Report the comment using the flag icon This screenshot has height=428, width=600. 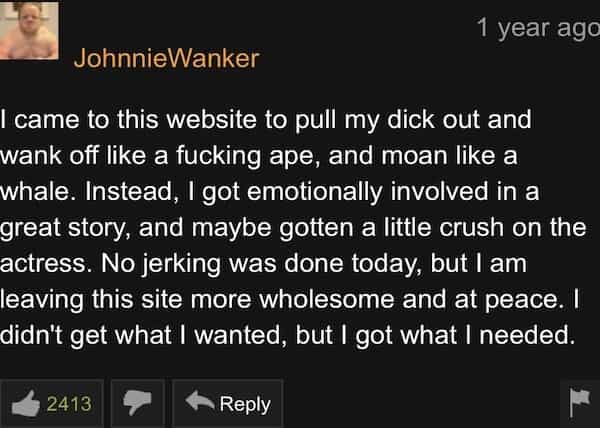pos(580,403)
